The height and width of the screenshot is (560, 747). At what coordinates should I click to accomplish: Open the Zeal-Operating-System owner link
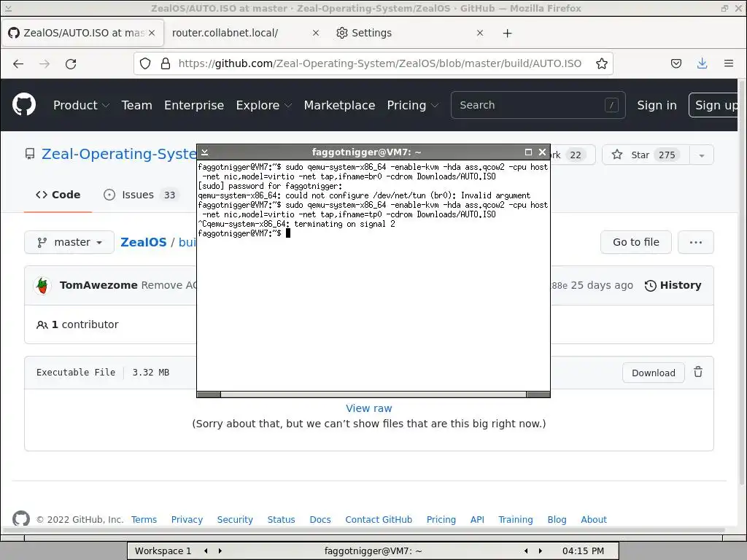point(119,154)
